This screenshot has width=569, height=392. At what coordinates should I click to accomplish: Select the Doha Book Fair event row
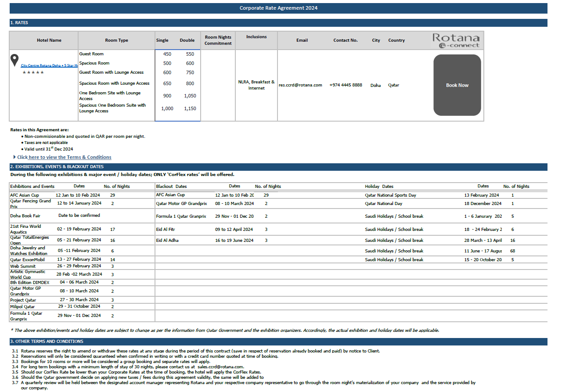[x=25, y=216]
